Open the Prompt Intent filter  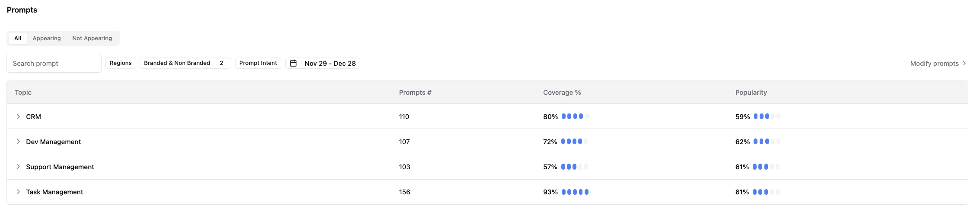point(258,63)
